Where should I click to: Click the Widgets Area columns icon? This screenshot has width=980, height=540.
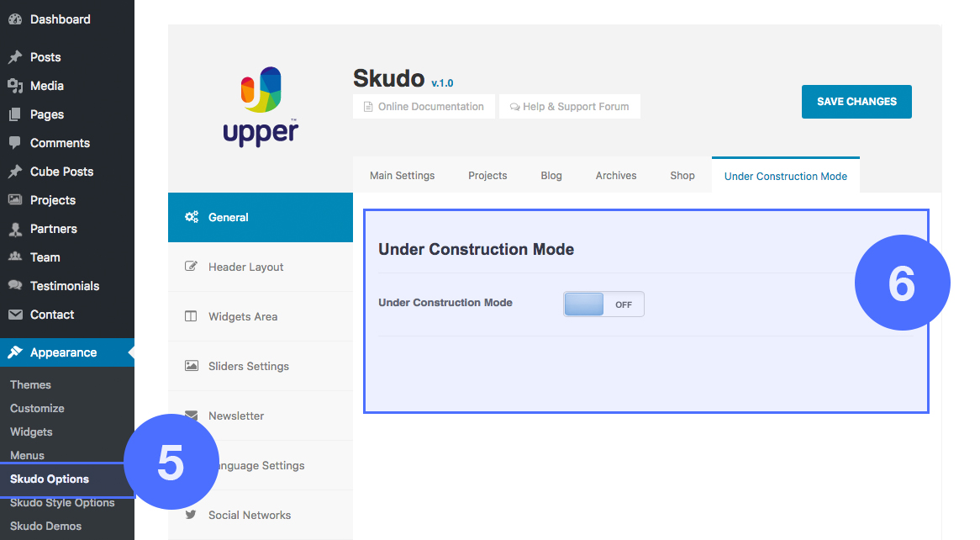191,316
